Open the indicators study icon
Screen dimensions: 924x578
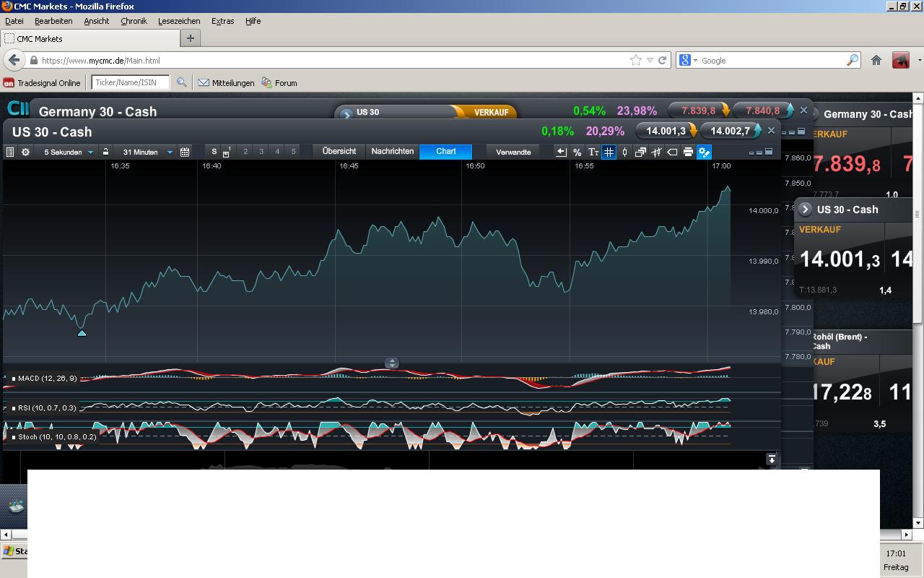pyautogui.click(x=656, y=152)
